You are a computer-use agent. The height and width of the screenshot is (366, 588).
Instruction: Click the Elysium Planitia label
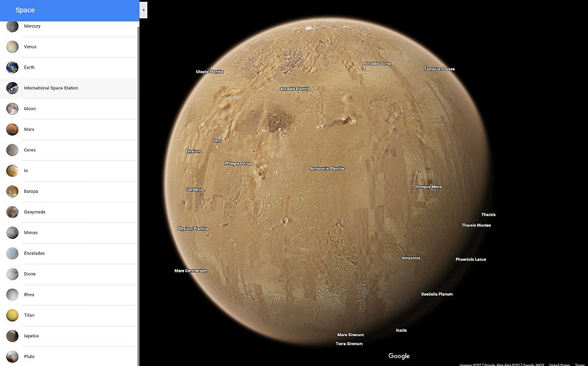point(193,228)
